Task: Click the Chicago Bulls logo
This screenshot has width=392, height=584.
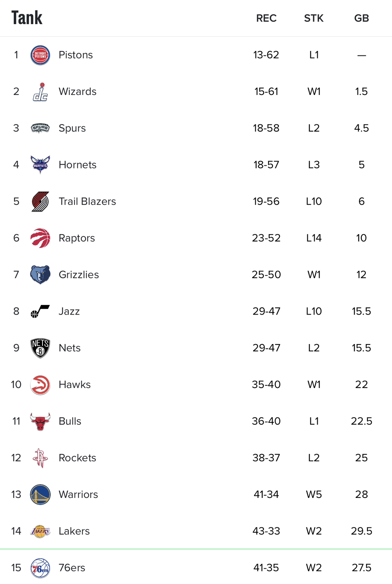Action: coord(40,421)
